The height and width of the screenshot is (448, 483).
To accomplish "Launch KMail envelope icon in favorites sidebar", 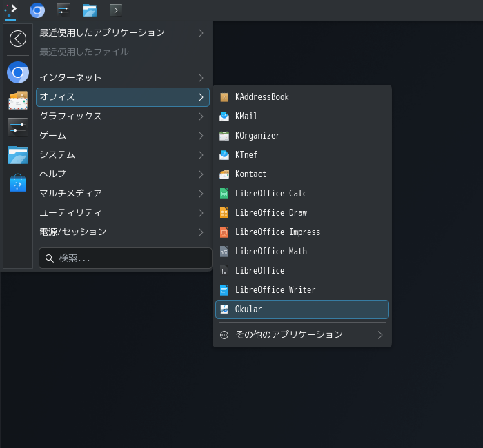I will coord(18,101).
